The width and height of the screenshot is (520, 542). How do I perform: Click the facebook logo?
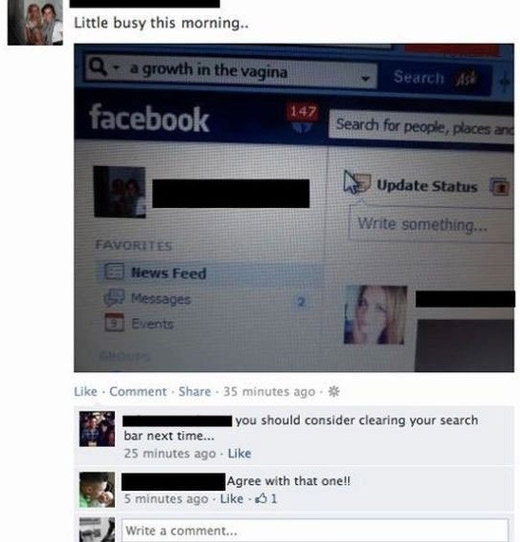(149, 119)
